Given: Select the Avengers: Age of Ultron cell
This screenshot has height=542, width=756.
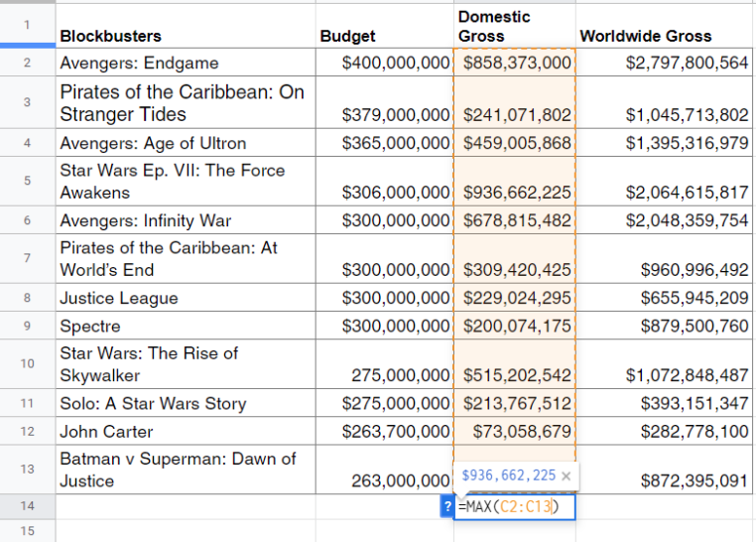Looking at the screenshot, I should tap(186, 143).
